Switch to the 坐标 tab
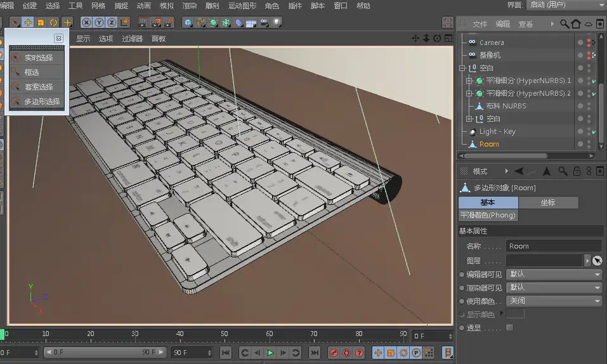The width and height of the screenshot is (607, 364). [549, 202]
